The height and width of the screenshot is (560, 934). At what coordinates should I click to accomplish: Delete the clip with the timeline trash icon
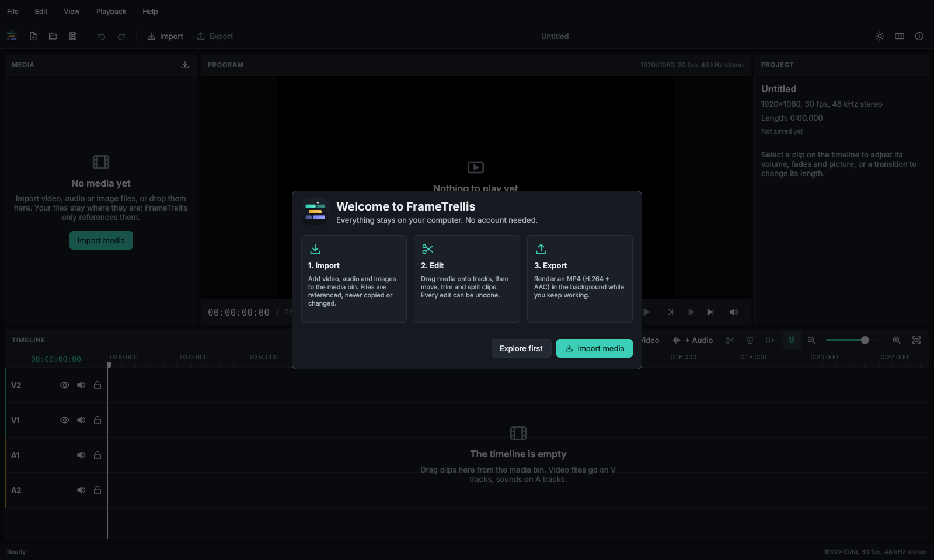pyautogui.click(x=750, y=340)
